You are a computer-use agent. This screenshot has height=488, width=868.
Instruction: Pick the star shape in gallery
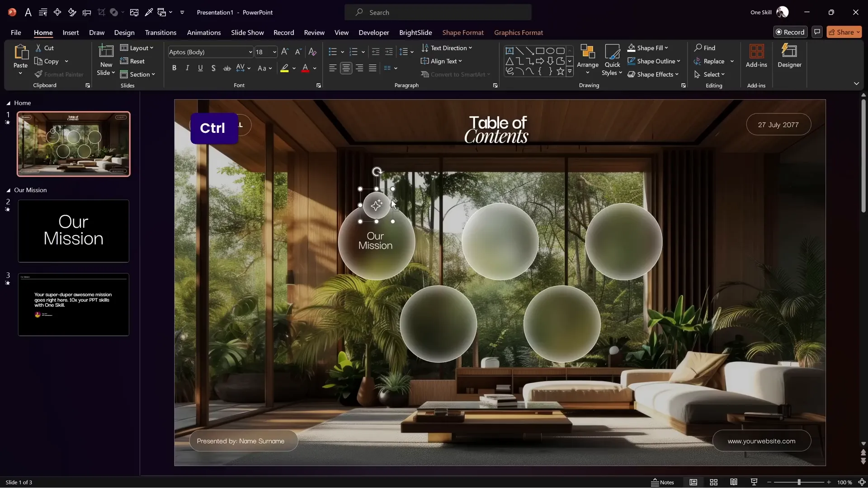coord(560,71)
